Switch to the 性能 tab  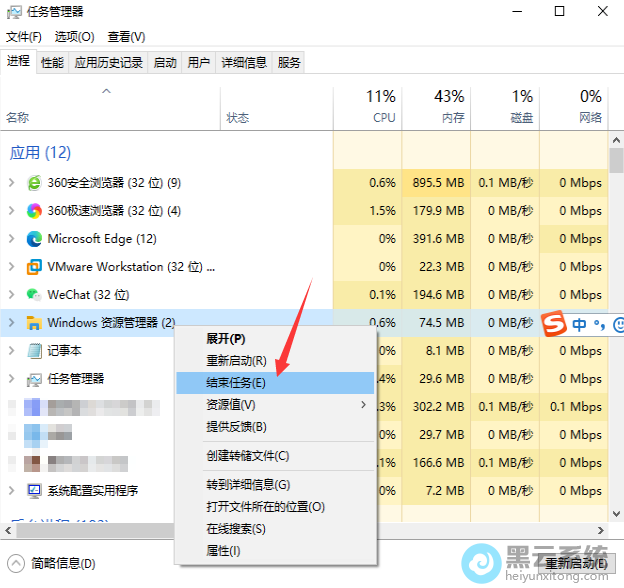point(52,62)
